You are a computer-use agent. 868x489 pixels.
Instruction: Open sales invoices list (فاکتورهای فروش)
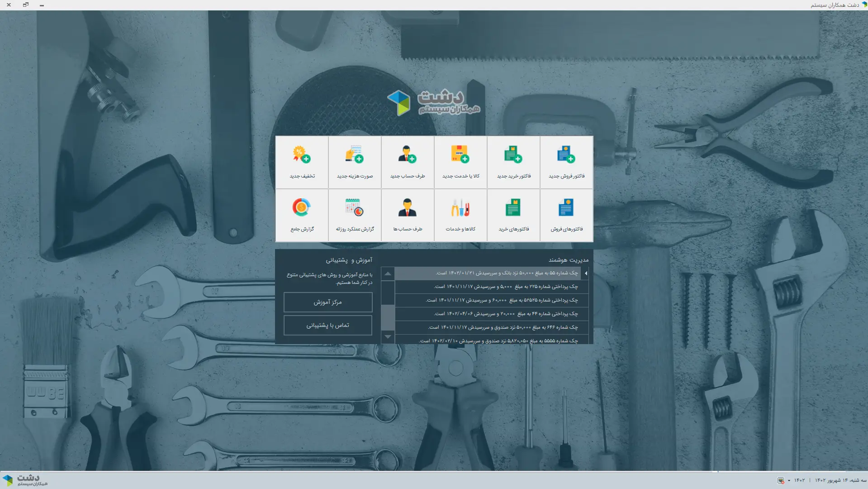tap(566, 215)
